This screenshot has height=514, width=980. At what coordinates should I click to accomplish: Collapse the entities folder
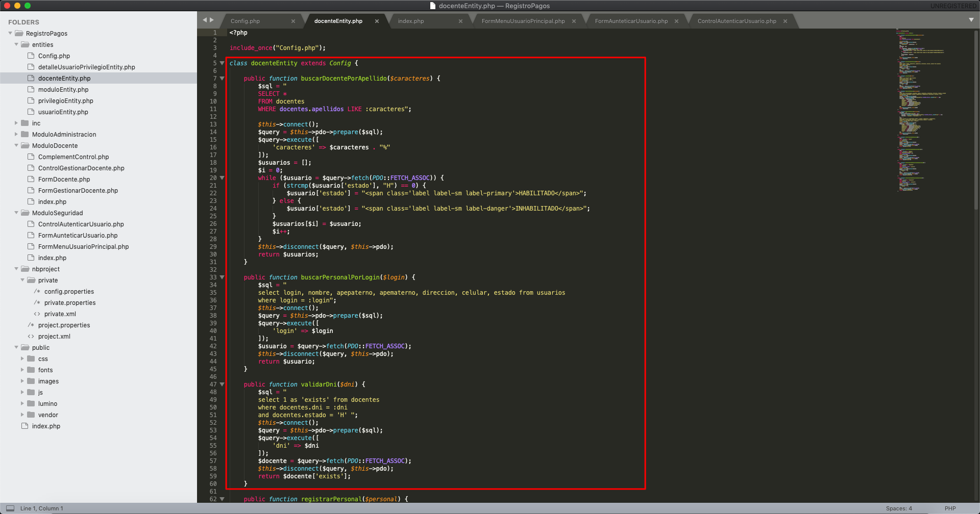click(x=16, y=45)
